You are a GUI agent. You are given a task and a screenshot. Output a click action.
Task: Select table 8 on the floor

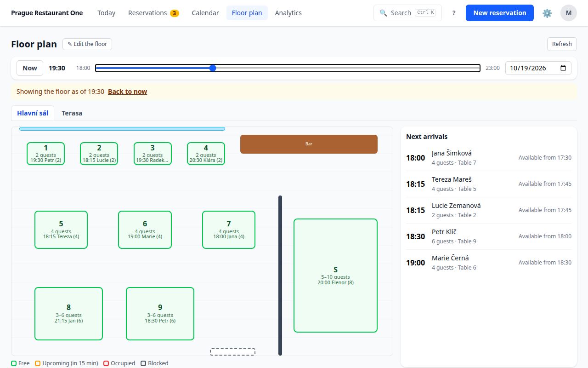tap(68, 314)
